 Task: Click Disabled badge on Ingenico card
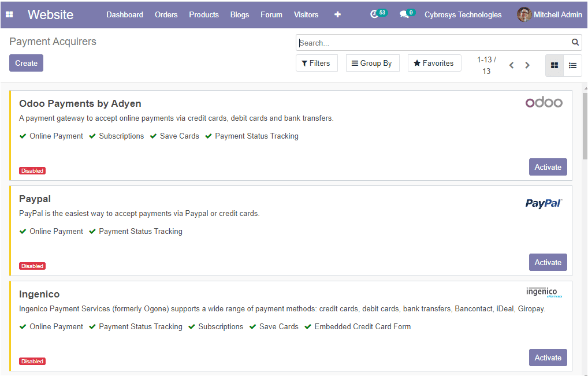pyautogui.click(x=32, y=361)
